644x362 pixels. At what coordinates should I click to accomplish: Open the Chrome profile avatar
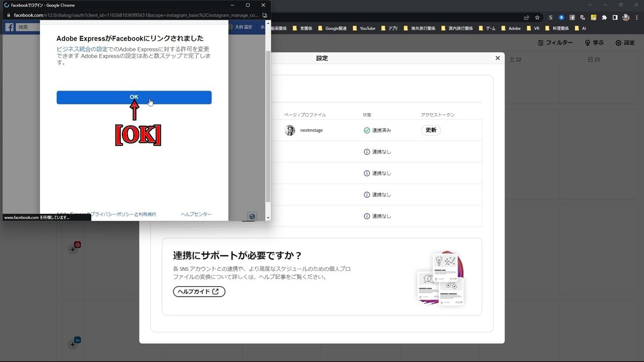click(626, 17)
